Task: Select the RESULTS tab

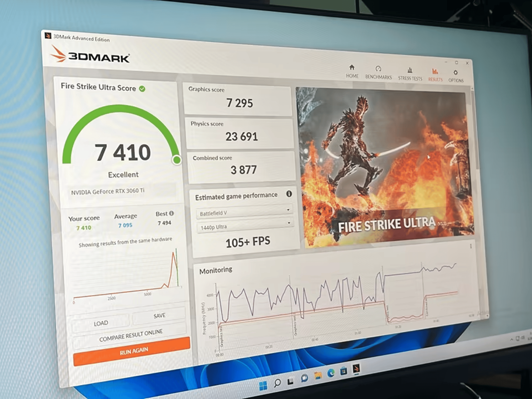Action: tap(435, 75)
